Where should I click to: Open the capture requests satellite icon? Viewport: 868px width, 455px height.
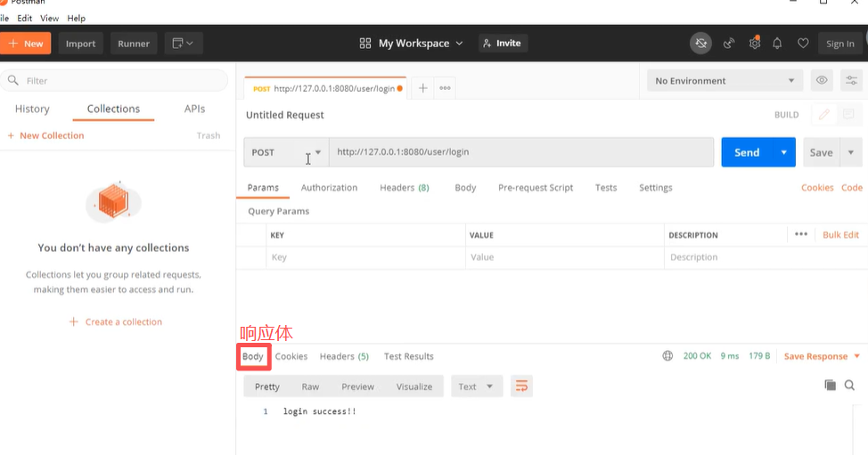click(729, 43)
